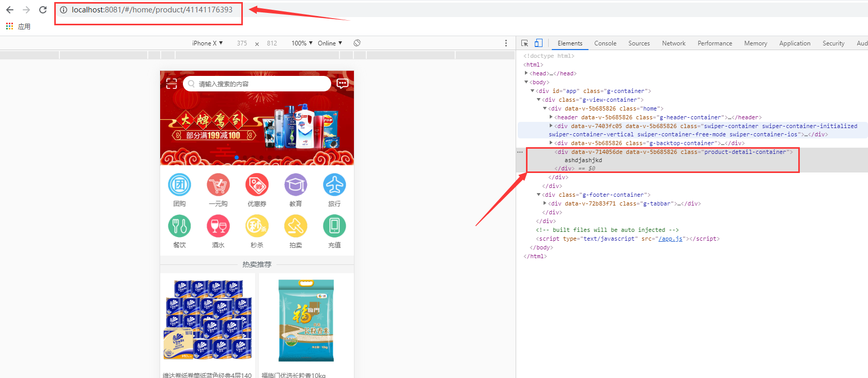Click the 812 height field

point(272,43)
